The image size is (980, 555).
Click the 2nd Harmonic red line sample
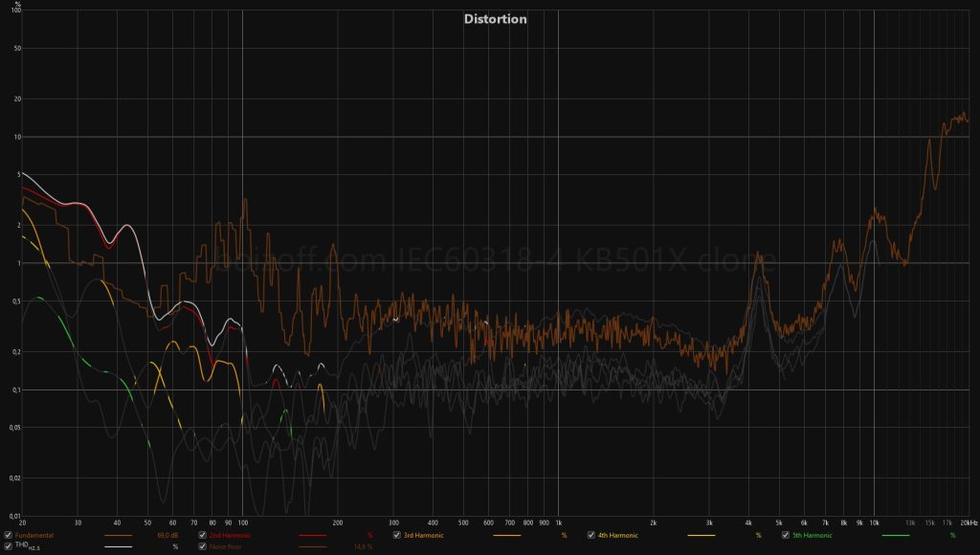[313, 536]
